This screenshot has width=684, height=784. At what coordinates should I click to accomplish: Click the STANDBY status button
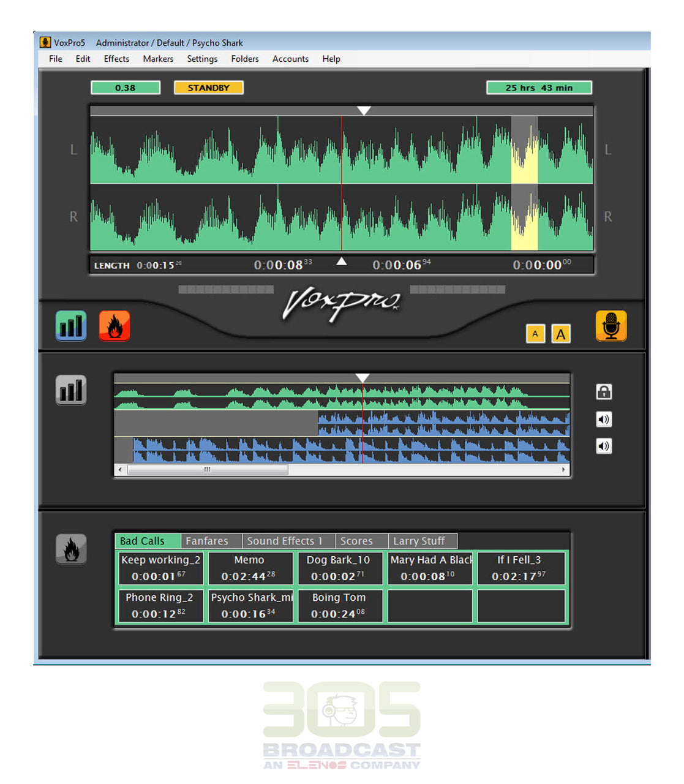(x=209, y=88)
